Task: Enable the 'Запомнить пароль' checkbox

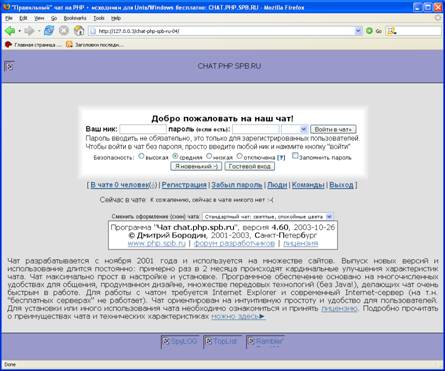Action: 295,156
